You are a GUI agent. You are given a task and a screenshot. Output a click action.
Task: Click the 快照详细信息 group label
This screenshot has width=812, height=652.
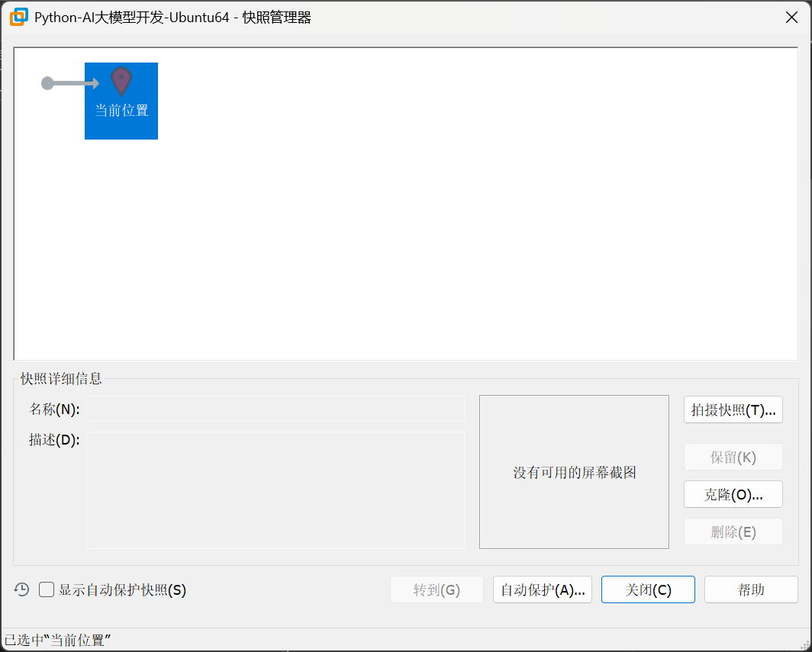pyautogui.click(x=61, y=379)
